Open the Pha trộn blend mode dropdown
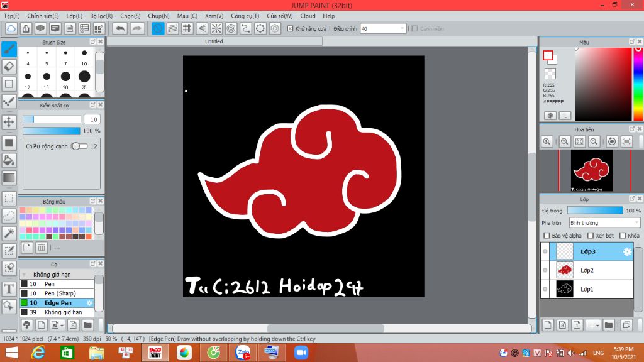This screenshot has height=362, width=644. pos(604,223)
